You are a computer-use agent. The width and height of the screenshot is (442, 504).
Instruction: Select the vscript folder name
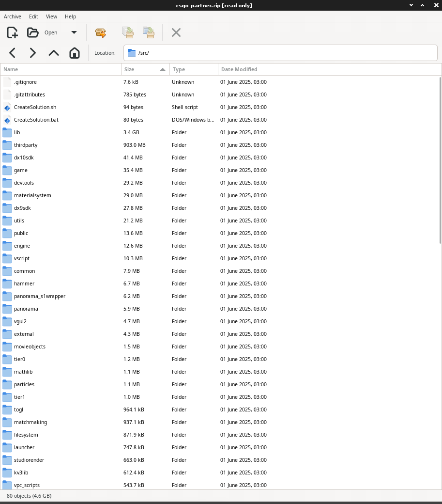[21, 258]
